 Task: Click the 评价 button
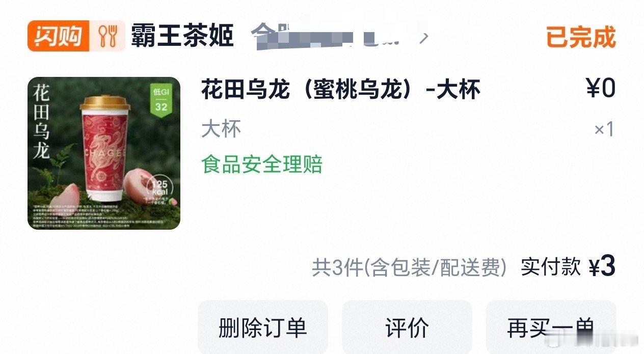[407, 327]
